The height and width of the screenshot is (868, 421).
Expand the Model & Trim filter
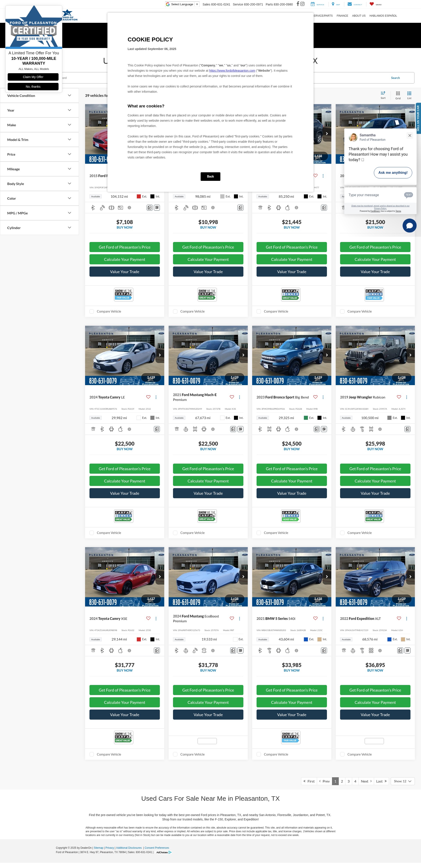39,139
